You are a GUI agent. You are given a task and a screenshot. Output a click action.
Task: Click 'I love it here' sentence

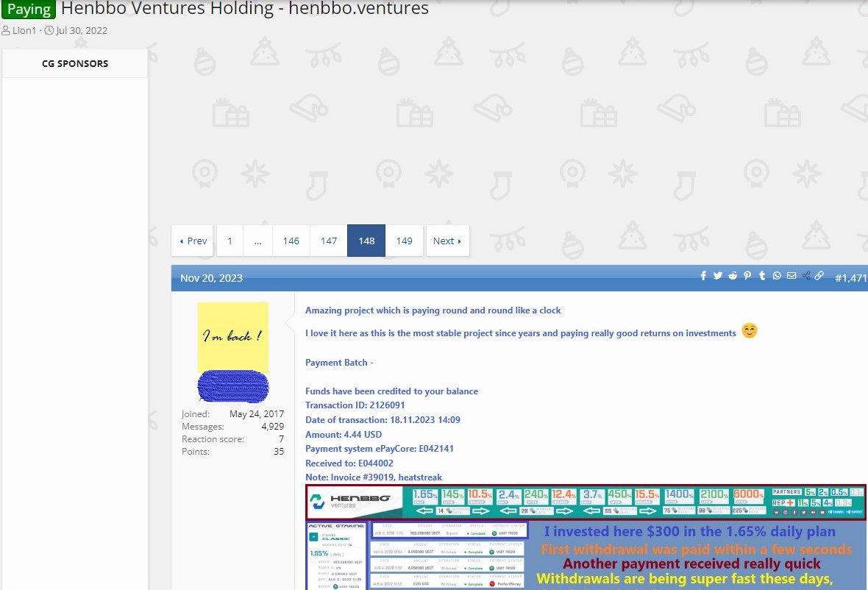(x=520, y=333)
